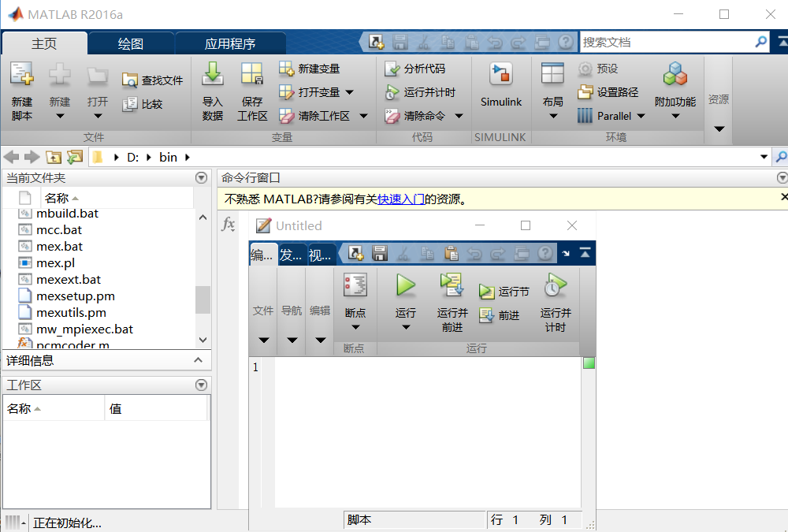Click the help icon in the main quick access toolbar

pyautogui.click(x=565, y=43)
